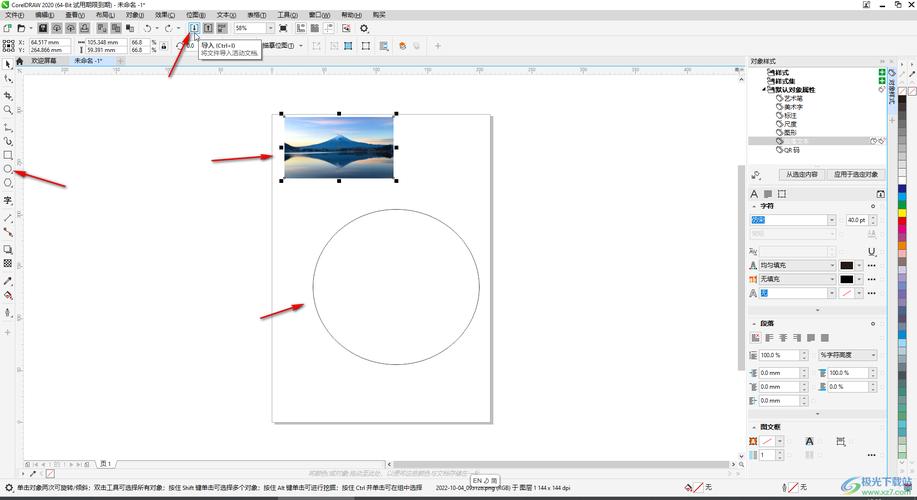
Task: Click the 应用于选定对象 button
Action: pyautogui.click(x=856, y=174)
